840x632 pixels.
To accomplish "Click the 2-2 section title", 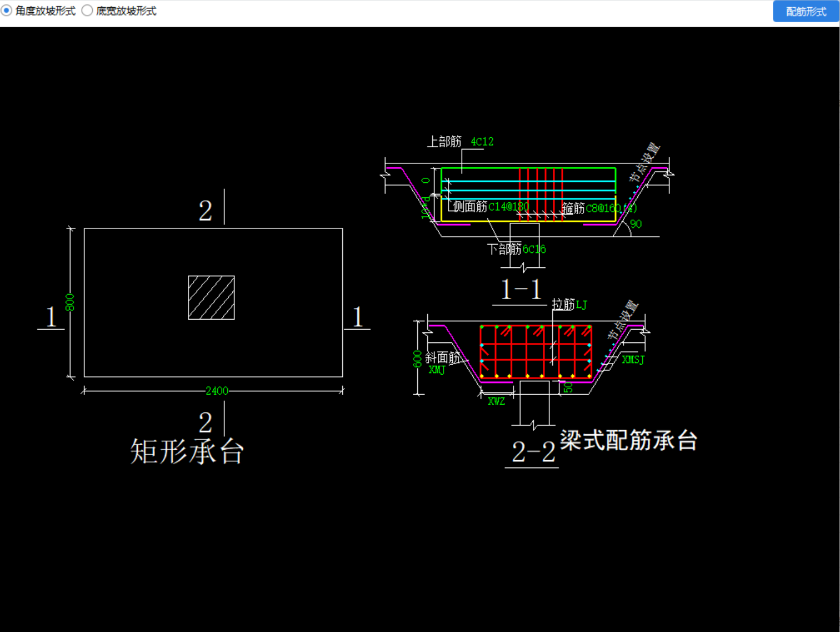I will click(533, 452).
